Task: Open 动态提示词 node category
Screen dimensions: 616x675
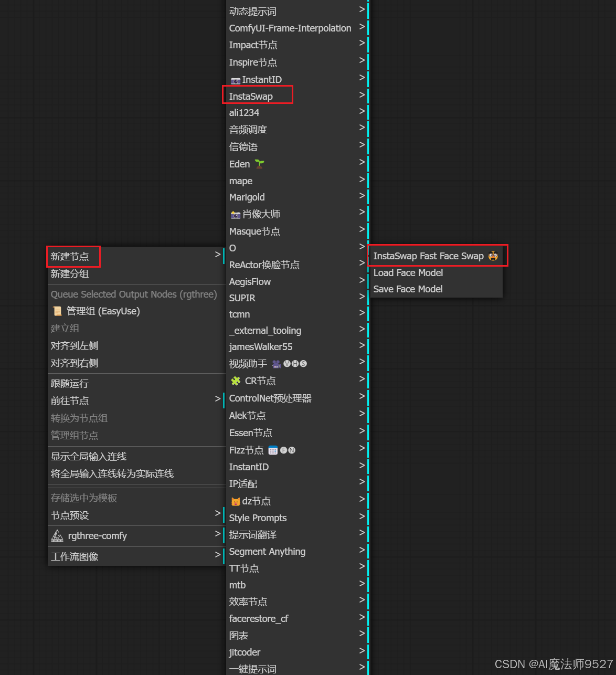Action: click(297, 11)
